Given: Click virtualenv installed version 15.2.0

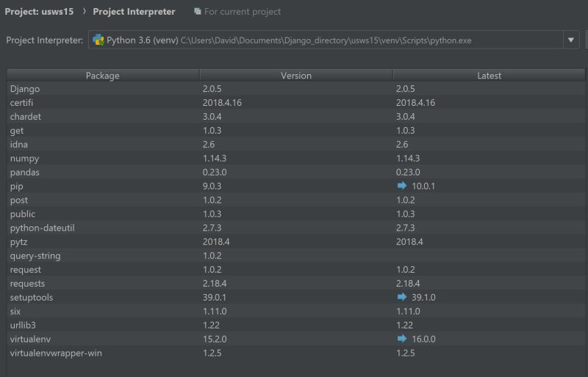Looking at the screenshot, I should coord(215,339).
